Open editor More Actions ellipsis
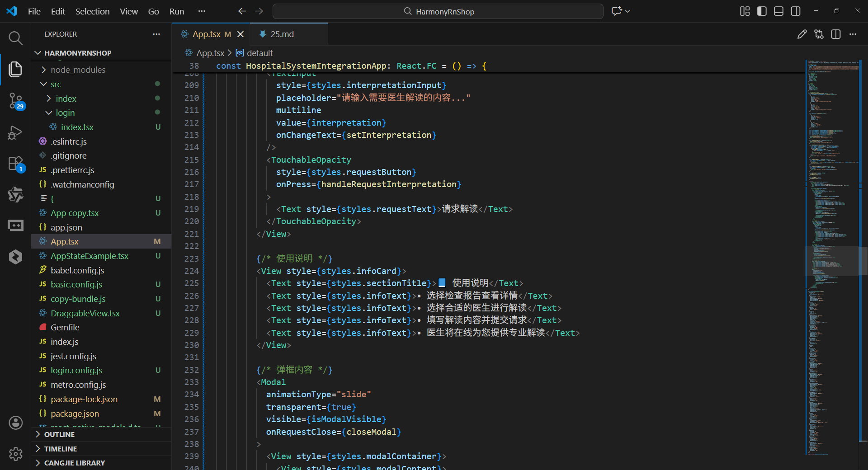The width and height of the screenshot is (868, 470). [853, 34]
